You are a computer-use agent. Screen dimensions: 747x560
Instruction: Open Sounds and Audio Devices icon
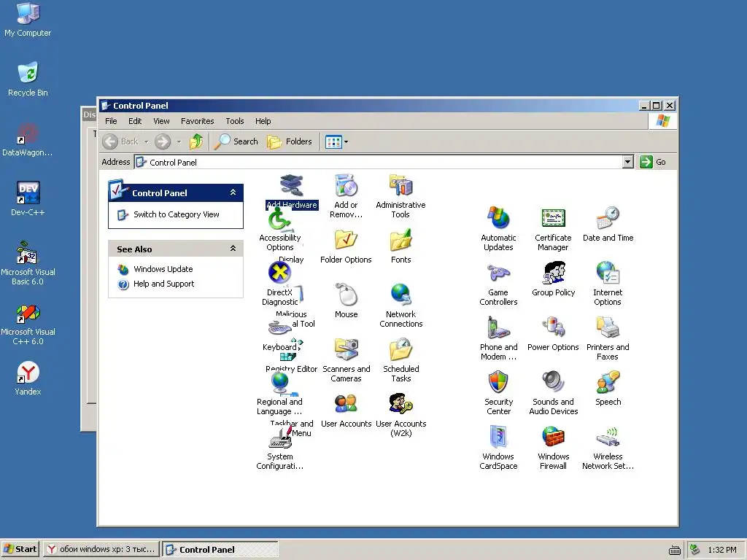tap(553, 383)
